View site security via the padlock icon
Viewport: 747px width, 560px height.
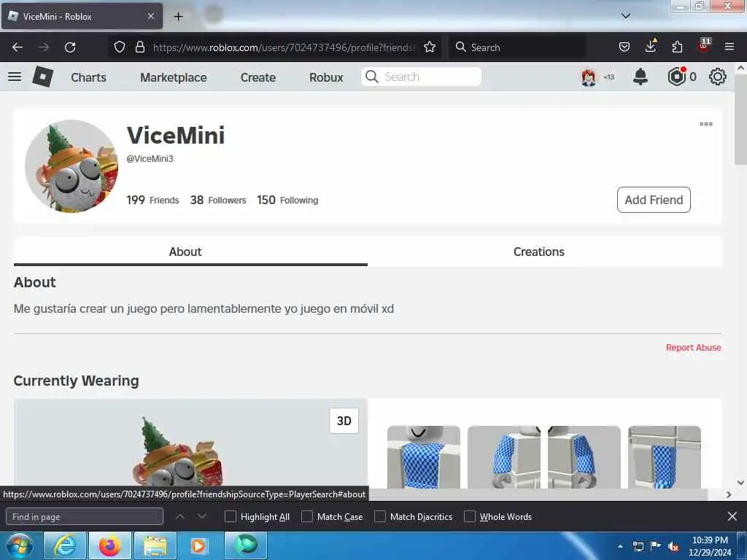pyautogui.click(x=139, y=47)
